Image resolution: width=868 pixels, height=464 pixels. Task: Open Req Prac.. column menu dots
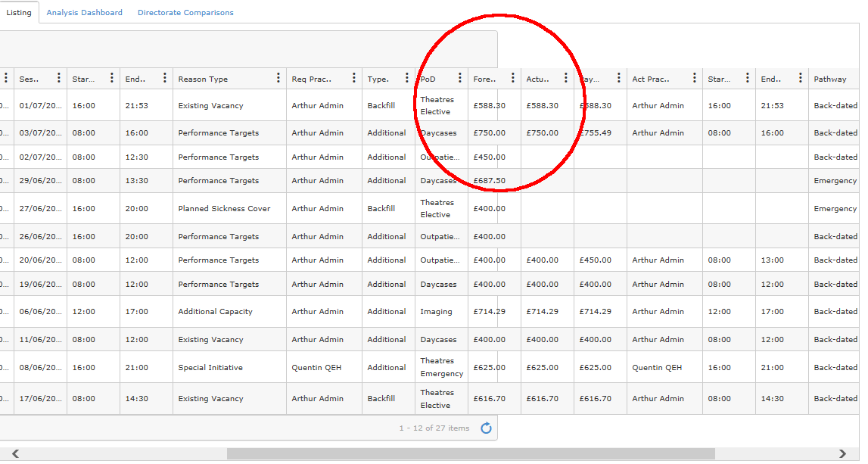tap(353, 78)
